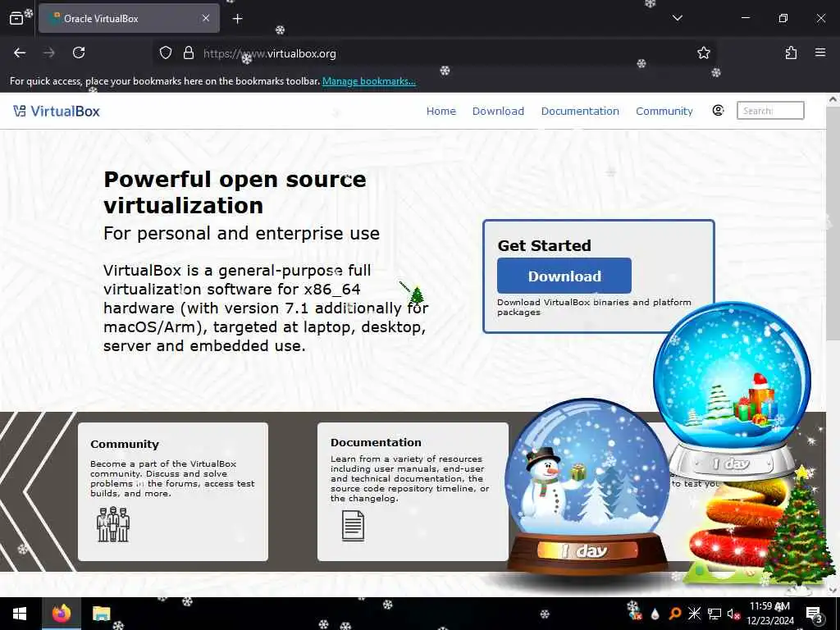Screen dimensions: 840x630
Task: Open the Home navigation item
Action: pos(441,111)
